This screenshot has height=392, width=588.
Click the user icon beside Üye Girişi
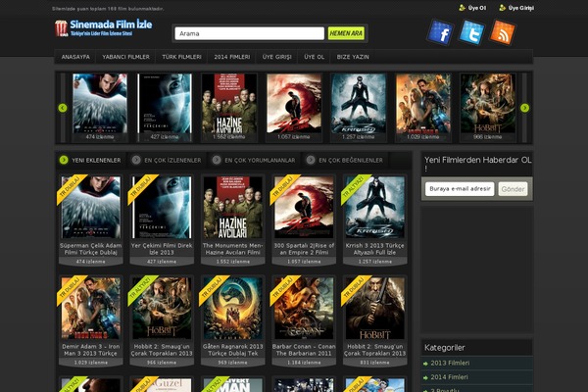pos(503,8)
